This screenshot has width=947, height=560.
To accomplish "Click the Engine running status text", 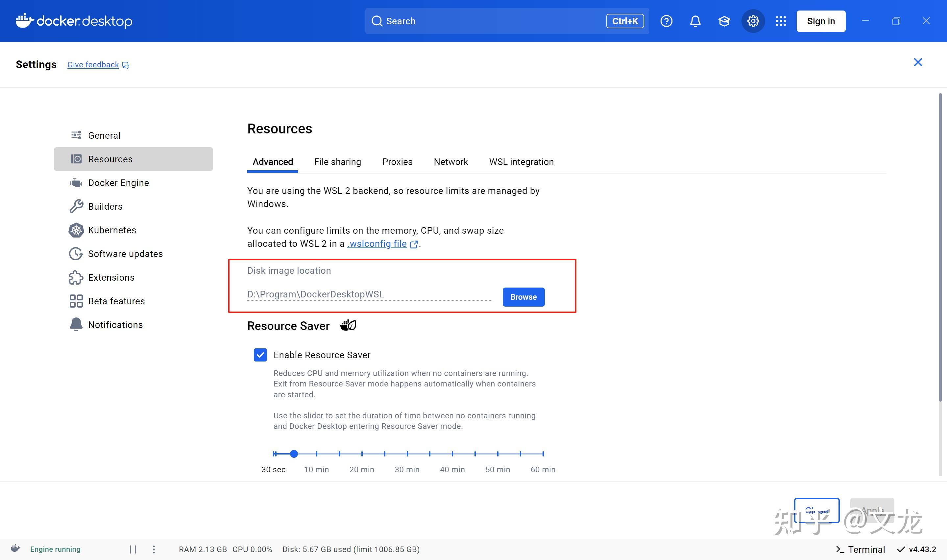I will [55, 549].
